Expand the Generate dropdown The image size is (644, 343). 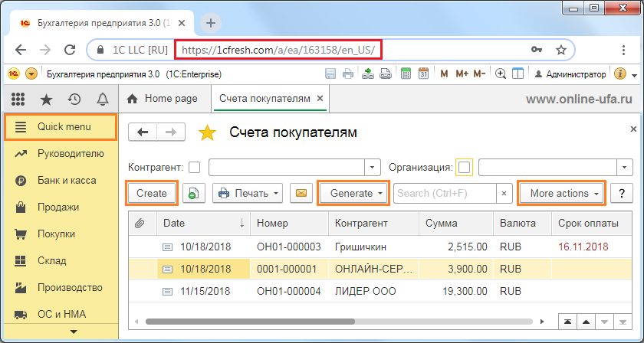(353, 193)
